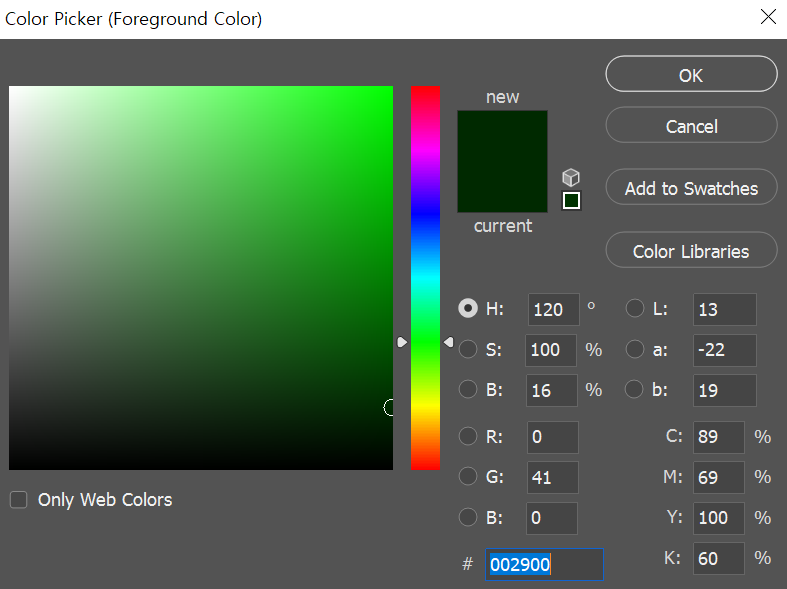
Task: Click the hex color field 002900
Action: (545, 564)
